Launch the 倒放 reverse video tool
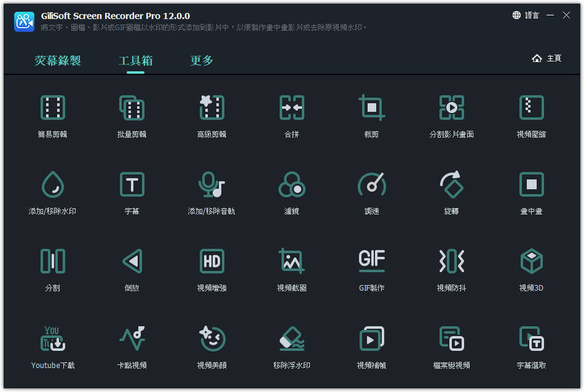Image resolution: width=584 pixels, height=392 pixels. pyautogui.click(x=132, y=262)
